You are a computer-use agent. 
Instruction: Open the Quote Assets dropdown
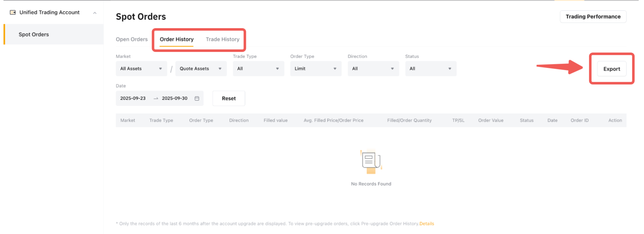coord(201,69)
